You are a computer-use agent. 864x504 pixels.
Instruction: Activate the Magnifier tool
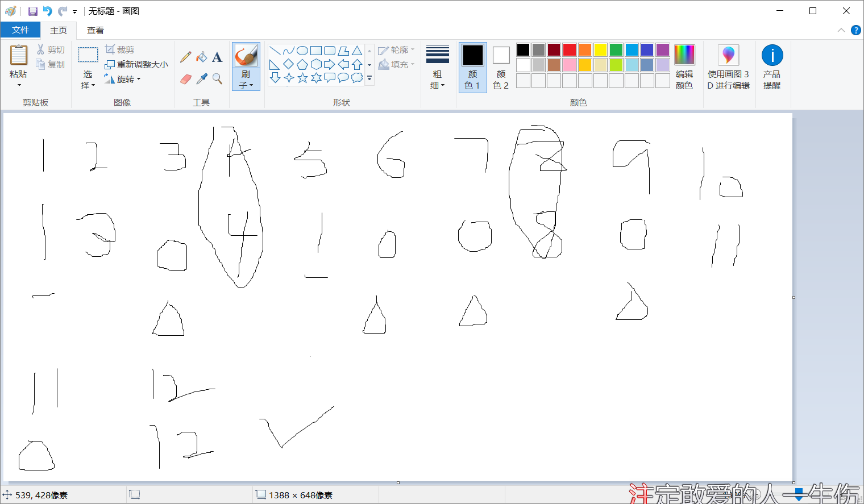(x=217, y=79)
